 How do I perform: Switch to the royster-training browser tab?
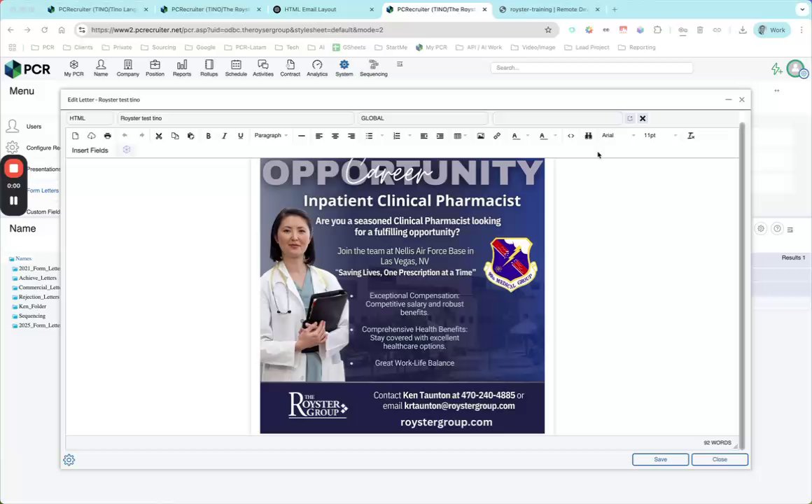[548, 9]
